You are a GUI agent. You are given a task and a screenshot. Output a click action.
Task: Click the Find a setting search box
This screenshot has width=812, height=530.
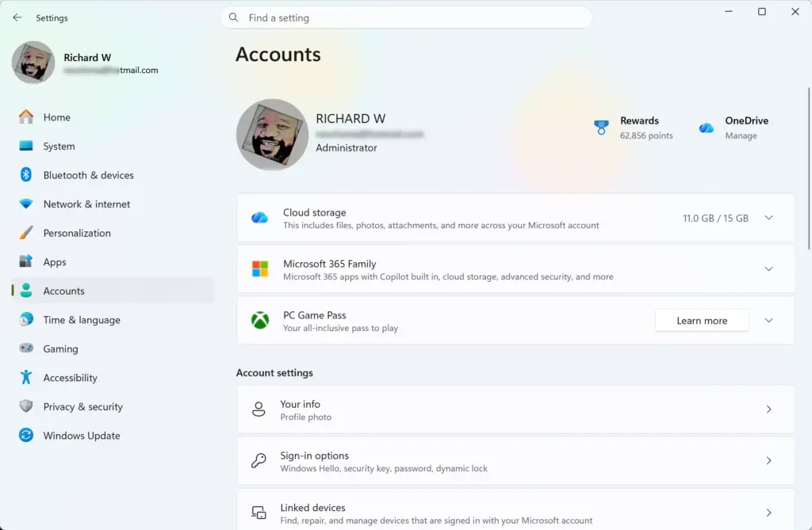[407, 17]
